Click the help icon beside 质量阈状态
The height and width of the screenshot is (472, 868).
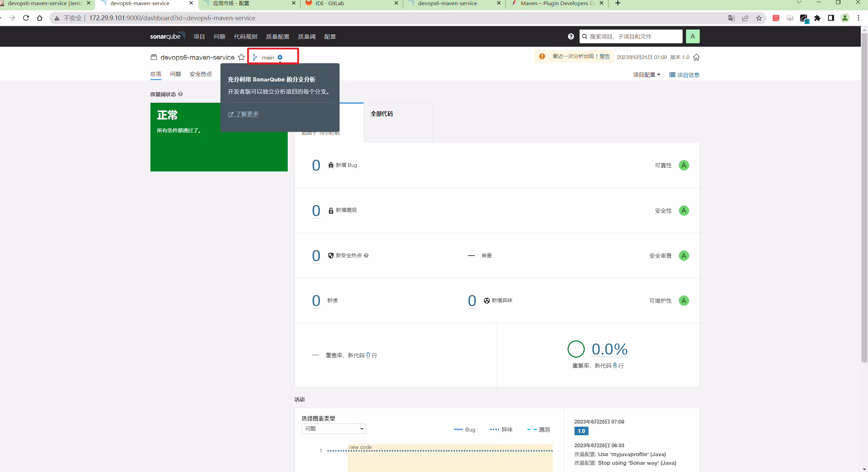click(x=181, y=94)
